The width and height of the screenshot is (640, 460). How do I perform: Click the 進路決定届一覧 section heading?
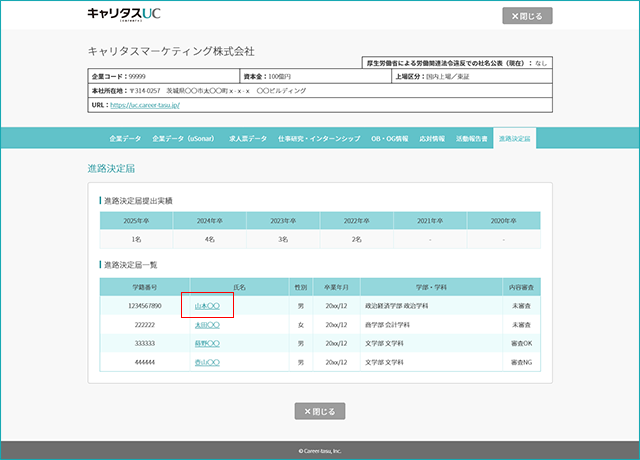tap(130, 265)
